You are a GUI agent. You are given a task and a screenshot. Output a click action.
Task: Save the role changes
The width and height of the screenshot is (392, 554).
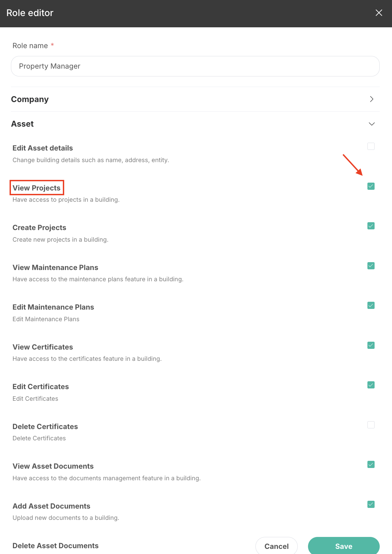pyautogui.click(x=344, y=546)
